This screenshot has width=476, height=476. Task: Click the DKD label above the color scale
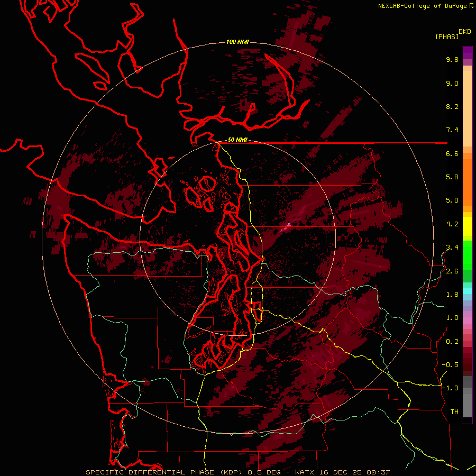coord(465,32)
